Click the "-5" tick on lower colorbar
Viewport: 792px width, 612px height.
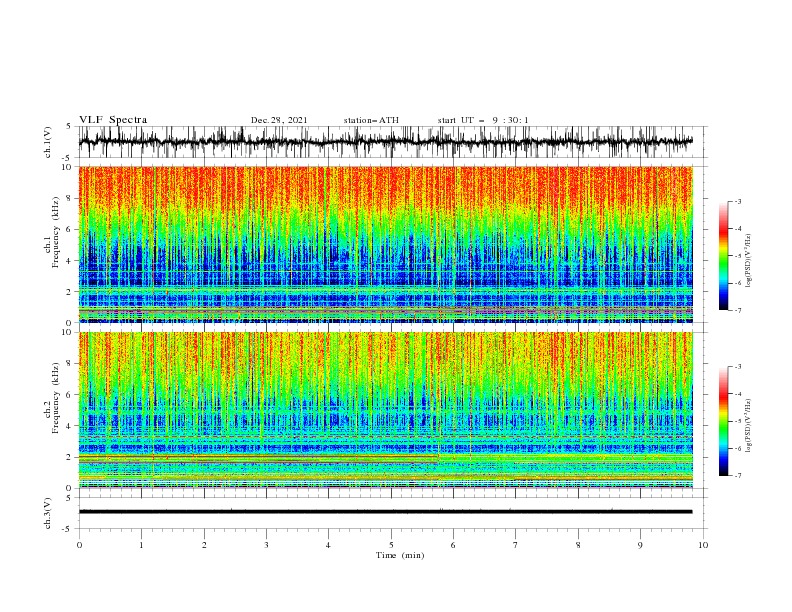(x=737, y=421)
